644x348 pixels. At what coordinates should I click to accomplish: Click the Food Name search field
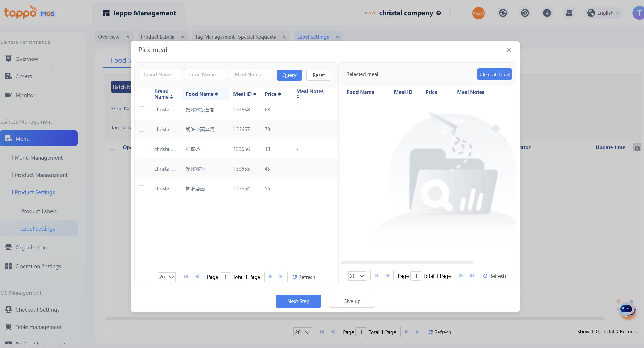[206, 74]
